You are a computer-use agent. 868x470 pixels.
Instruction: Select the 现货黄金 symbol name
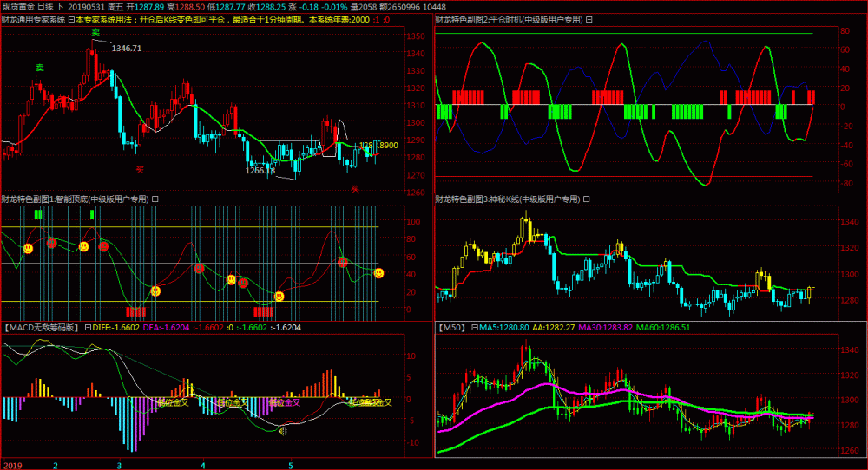tap(18, 7)
